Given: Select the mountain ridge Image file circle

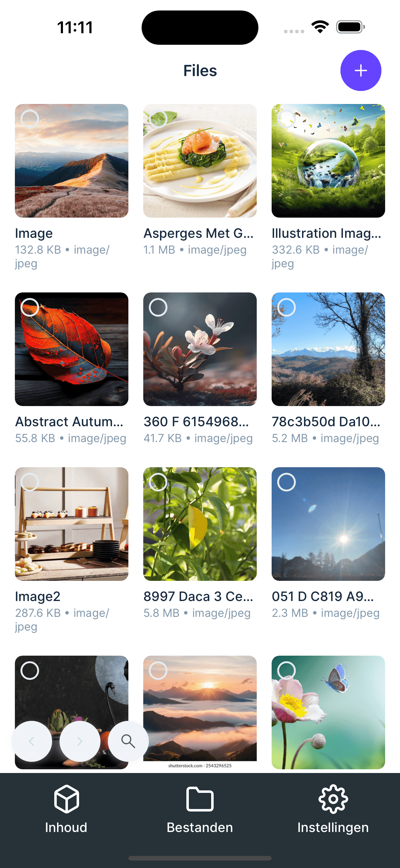Looking at the screenshot, I should (30, 119).
